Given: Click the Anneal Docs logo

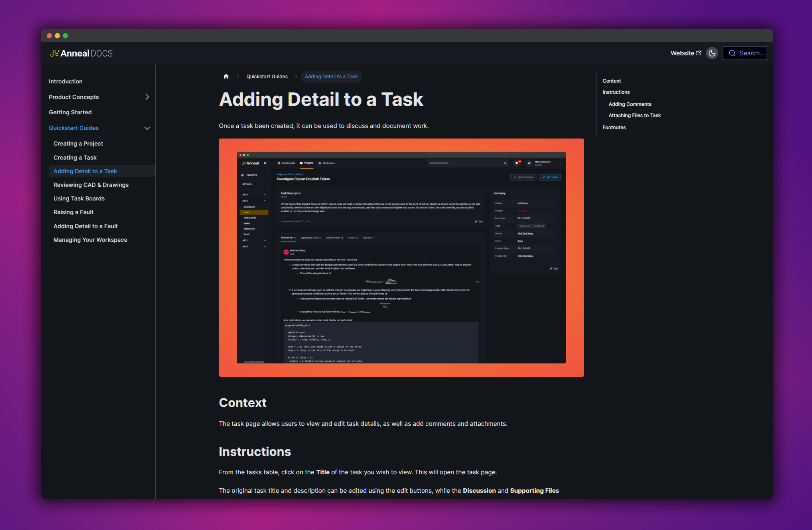Looking at the screenshot, I should click(x=81, y=53).
